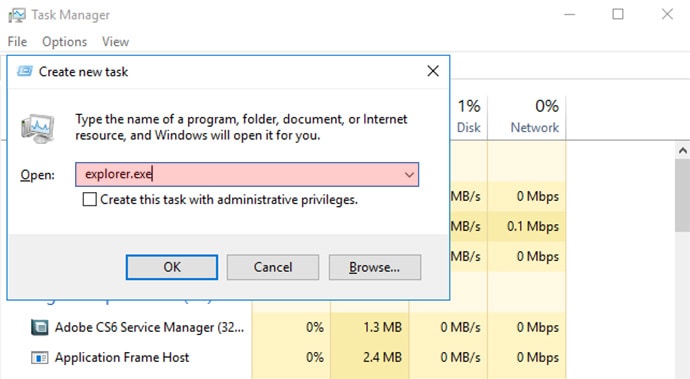Click the Create new task dialog icon
Screen dimensions: 690x379
pyautogui.click(x=25, y=71)
